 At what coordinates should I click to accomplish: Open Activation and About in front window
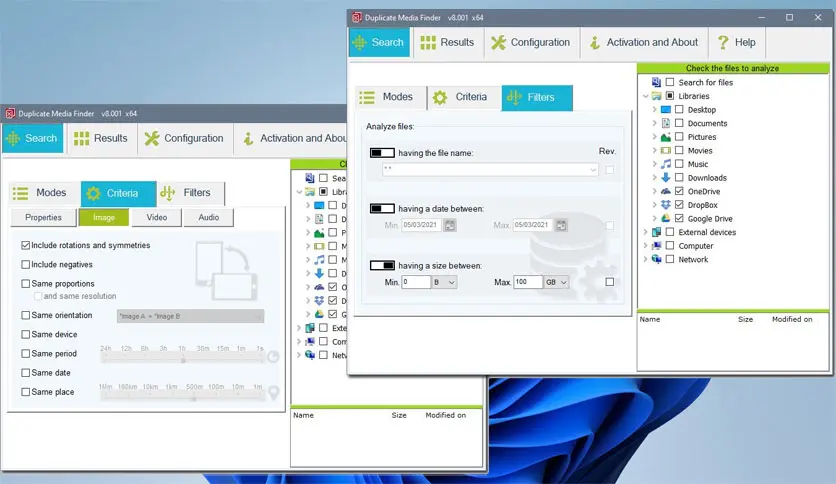(644, 43)
